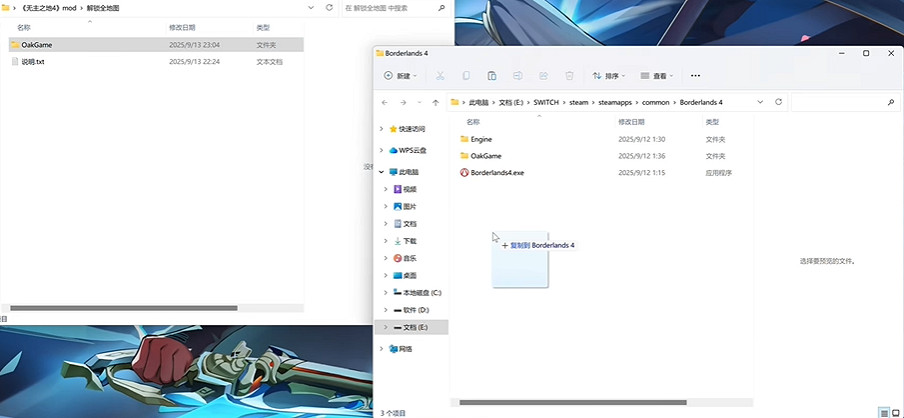Click the Rename icon in toolbar

518,76
